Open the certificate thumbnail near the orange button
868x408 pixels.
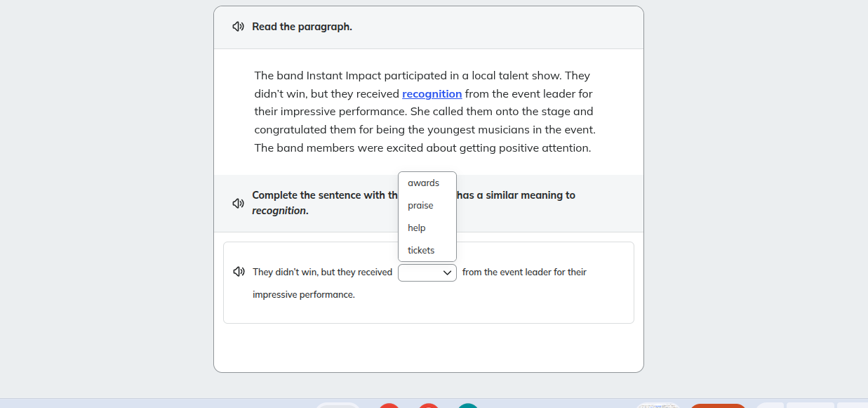pos(658,406)
